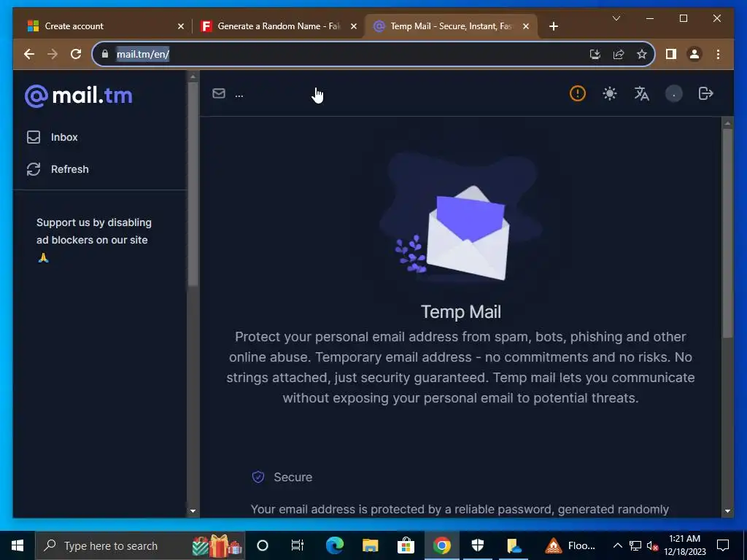Click the browser forward arrow
Screen dimensions: 747x560
(53, 54)
